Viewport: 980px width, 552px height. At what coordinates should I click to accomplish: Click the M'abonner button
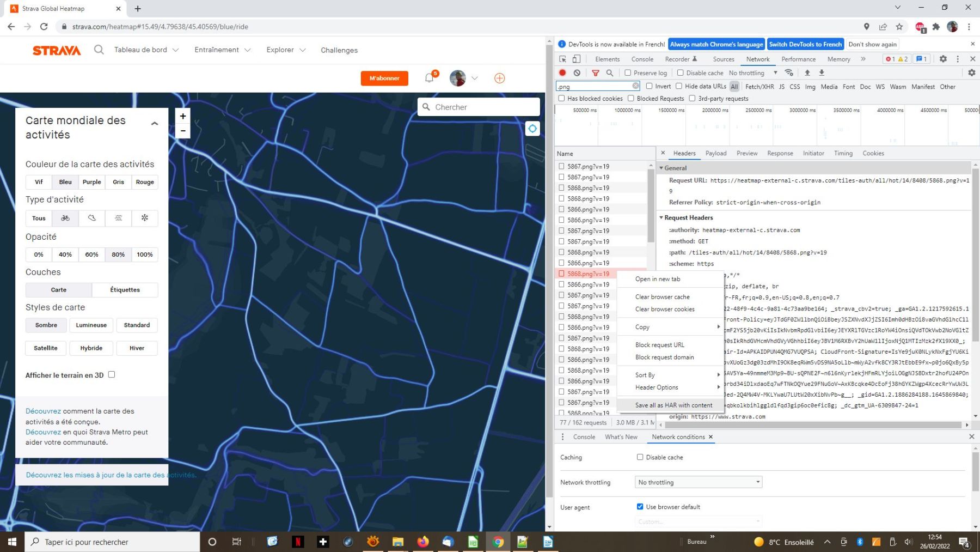[x=384, y=78]
